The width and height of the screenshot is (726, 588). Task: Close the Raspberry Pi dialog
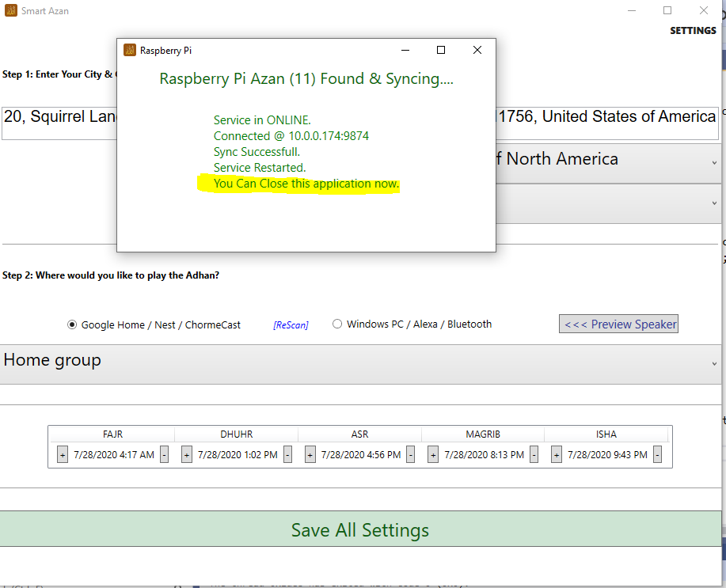coord(477,50)
